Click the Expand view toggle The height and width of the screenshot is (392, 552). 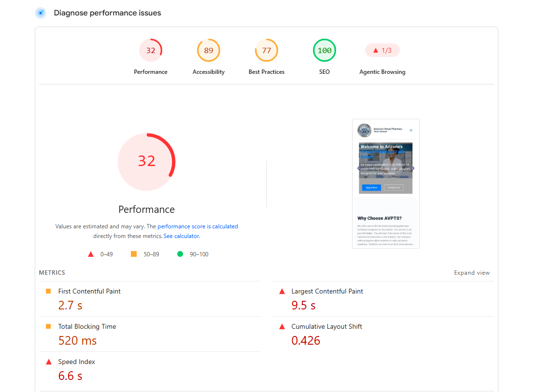(472, 273)
